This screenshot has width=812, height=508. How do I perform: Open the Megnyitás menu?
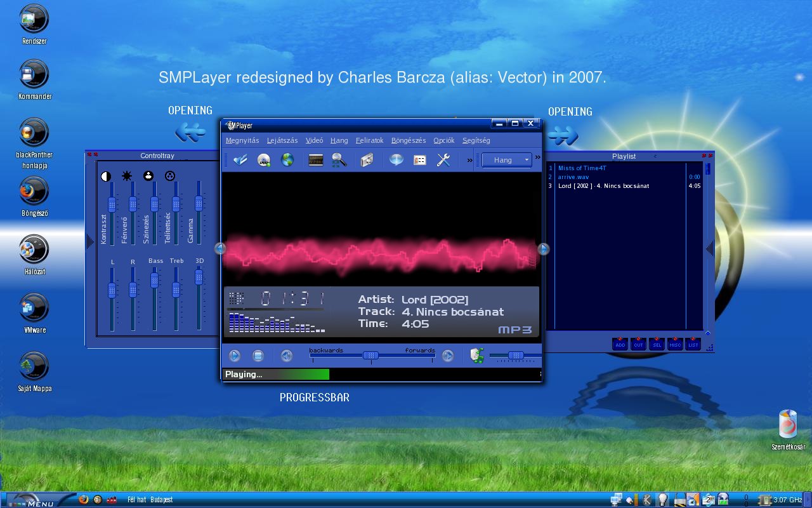point(242,140)
